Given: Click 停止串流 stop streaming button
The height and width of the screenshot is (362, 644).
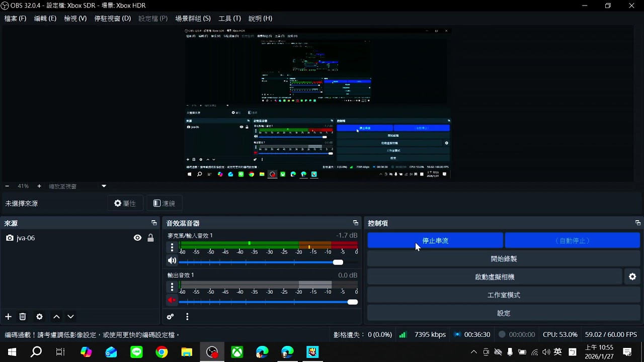Looking at the screenshot, I should tap(435, 240).
